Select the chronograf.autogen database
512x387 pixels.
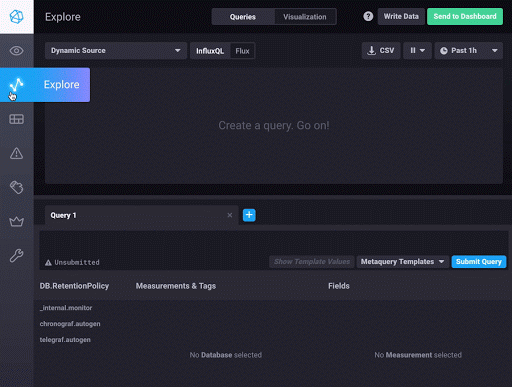pyautogui.click(x=70, y=324)
